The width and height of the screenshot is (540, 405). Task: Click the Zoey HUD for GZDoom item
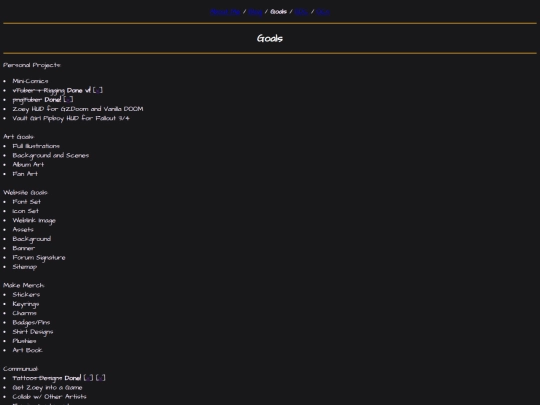78,109
